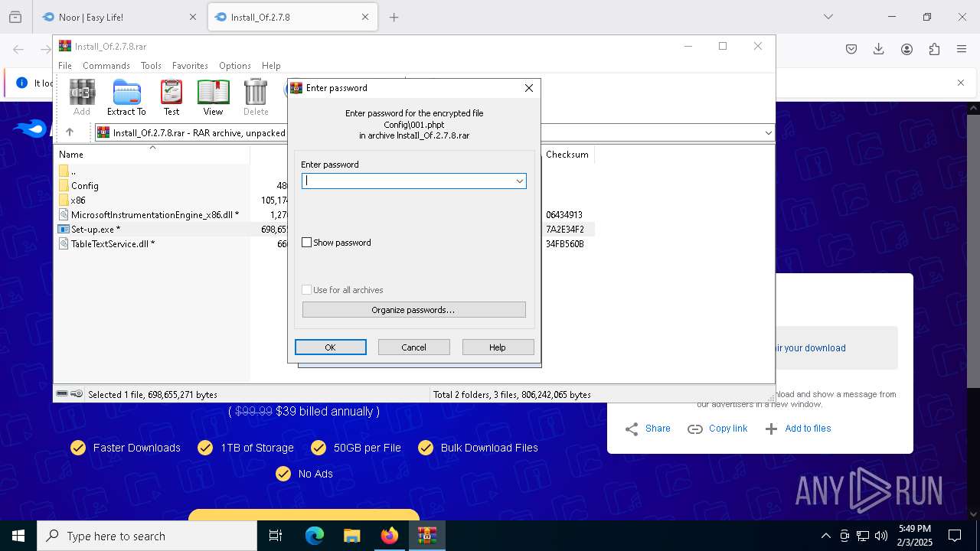Launch Microsoft Edge from taskbar

[x=315, y=536]
